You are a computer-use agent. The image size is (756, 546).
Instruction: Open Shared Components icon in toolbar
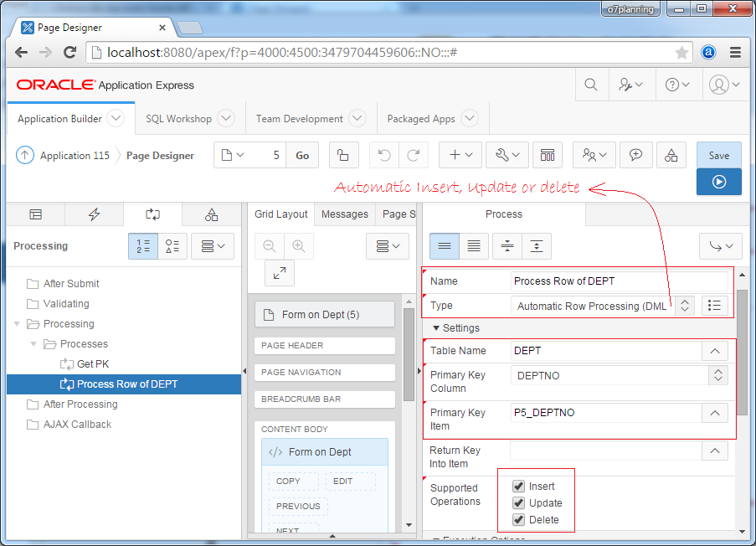tap(671, 155)
